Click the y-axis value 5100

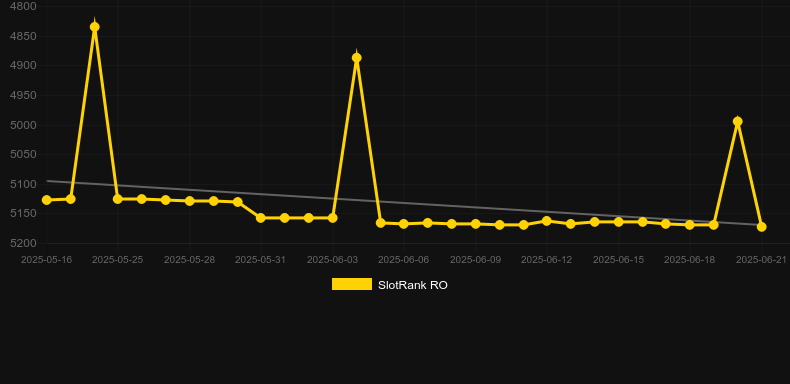[x=23, y=184]
